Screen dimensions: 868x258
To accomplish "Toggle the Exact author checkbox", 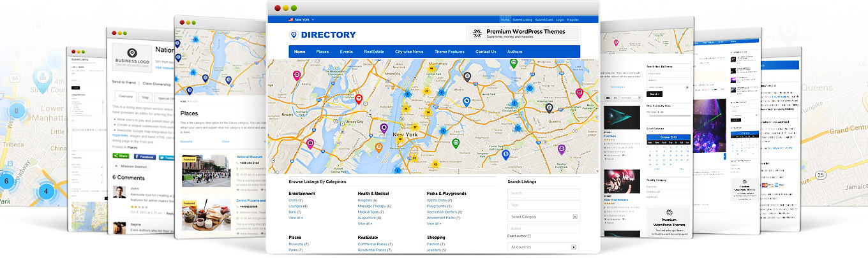I will coord(529,236).
